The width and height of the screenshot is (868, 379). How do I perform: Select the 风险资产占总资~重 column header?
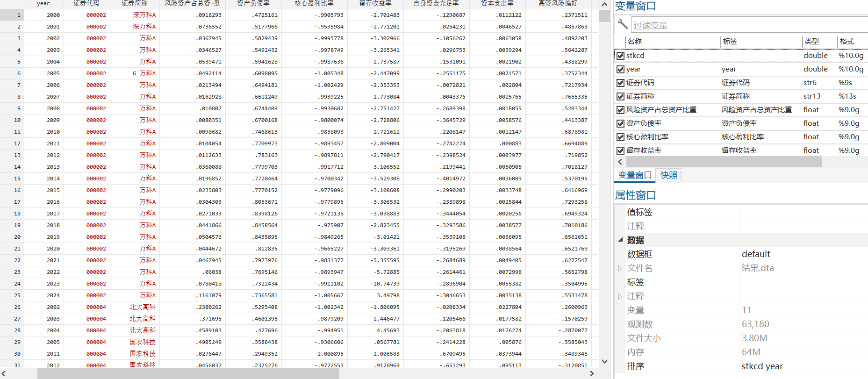pyautogui.click(x=192, y=4)
